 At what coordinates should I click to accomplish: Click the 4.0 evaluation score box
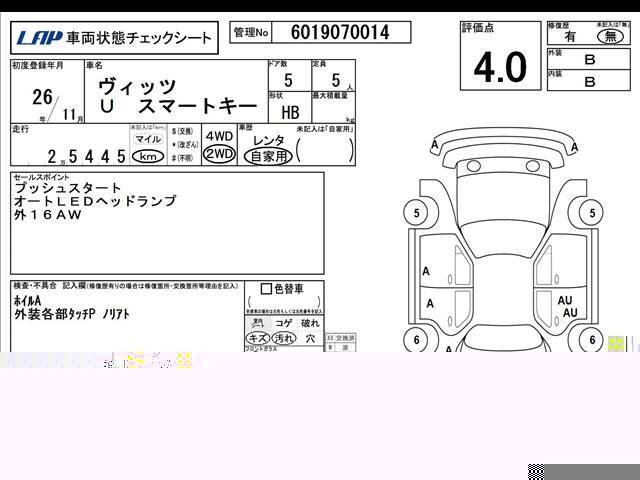499,67
